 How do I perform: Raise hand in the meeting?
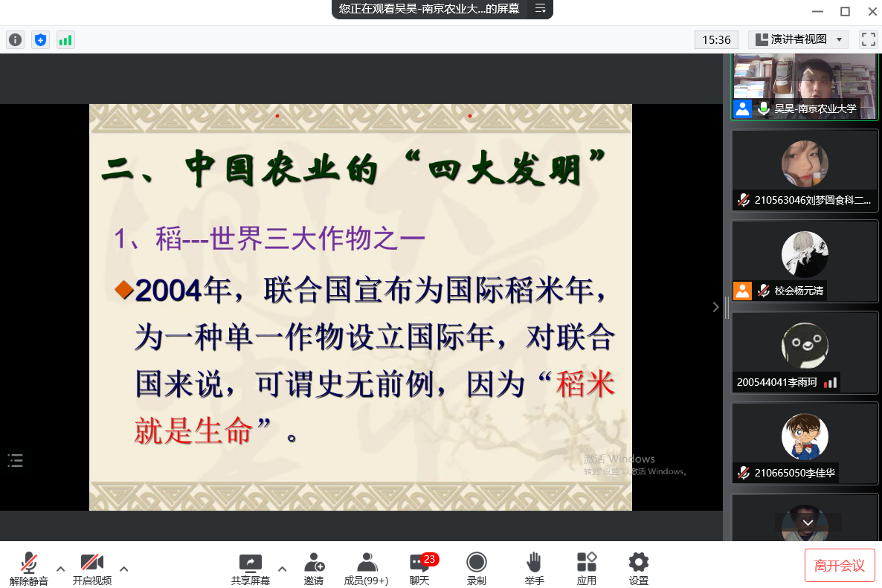click(x=534, y=569)
